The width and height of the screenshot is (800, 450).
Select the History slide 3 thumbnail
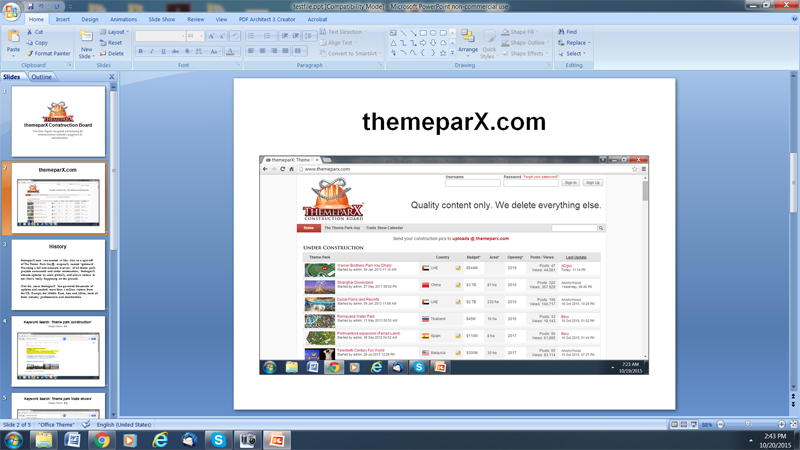point(58,275)
